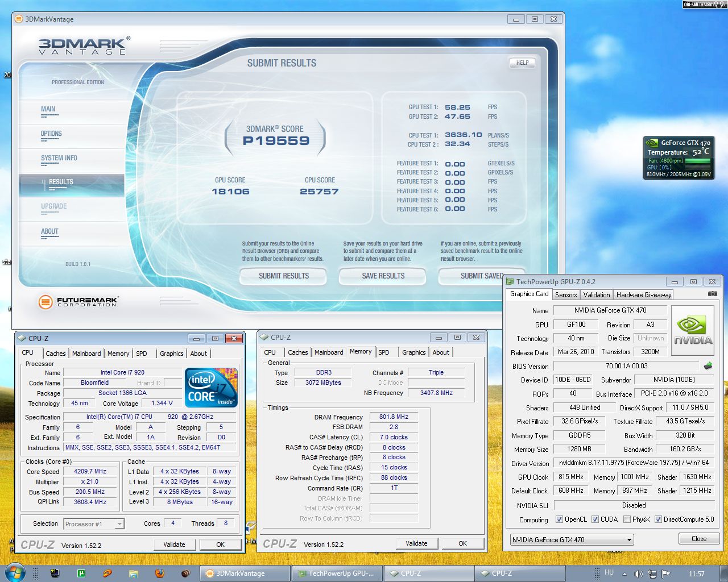The width and height of the screenshot is (728, 582).
Task: Click the 3DMarkVantage title bar icon
Action: tap(19, 19)
